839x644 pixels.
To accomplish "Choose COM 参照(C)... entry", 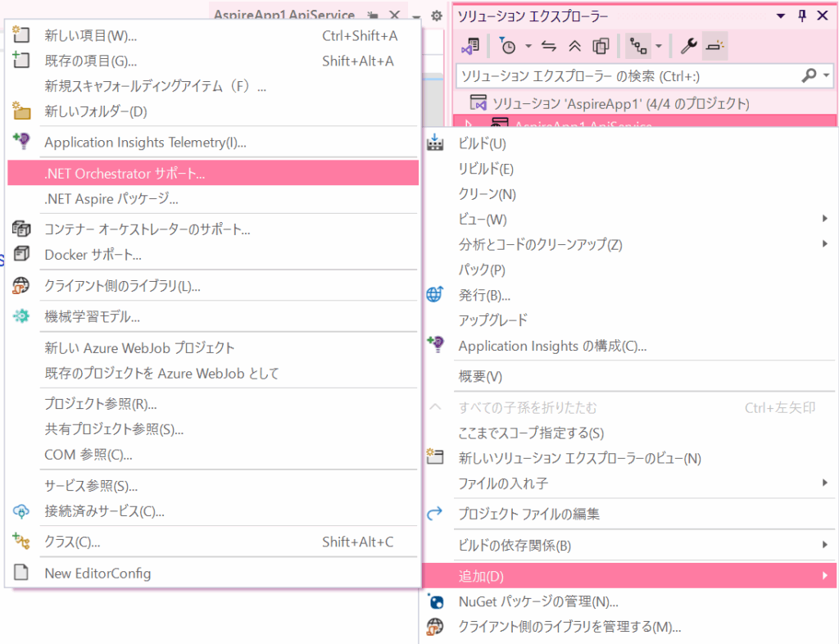I will pyautogui.click(x=213, y=455).
